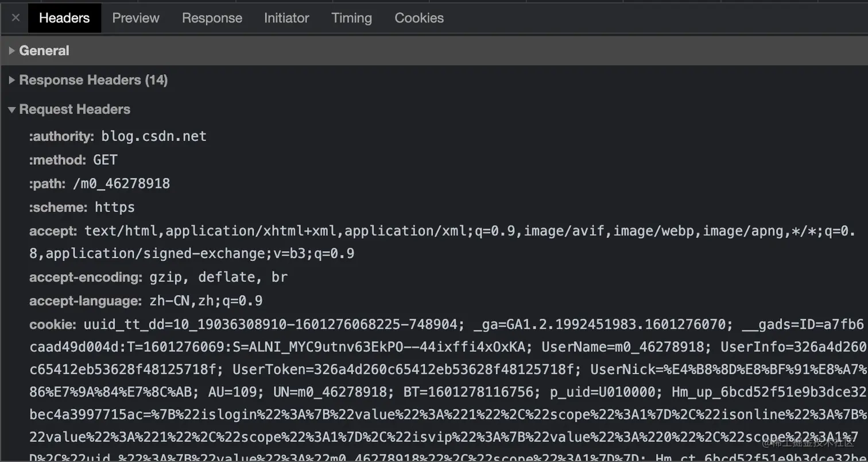Select the :path header name
The image size is (868, 462).
47,183
